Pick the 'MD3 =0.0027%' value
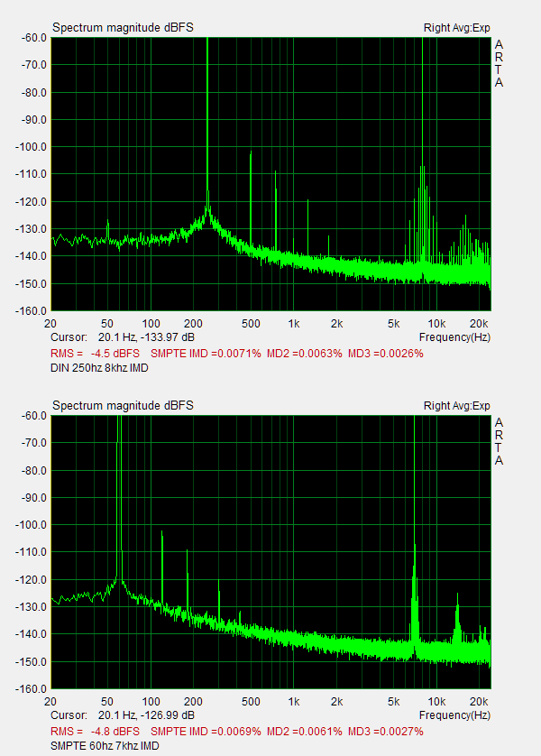The image size is (541, 756). (385, 732)
